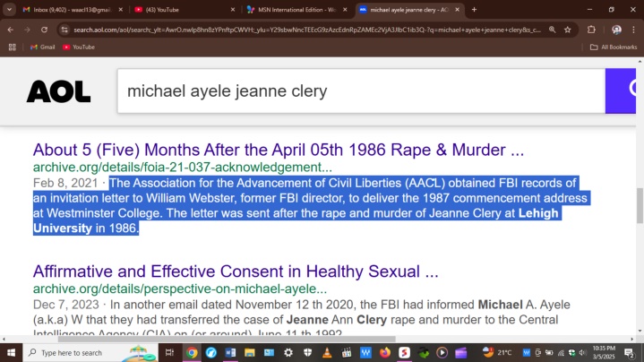Launch VLC media player cone icon
Viewport: 644px width, 362px height.
[327, 352]
